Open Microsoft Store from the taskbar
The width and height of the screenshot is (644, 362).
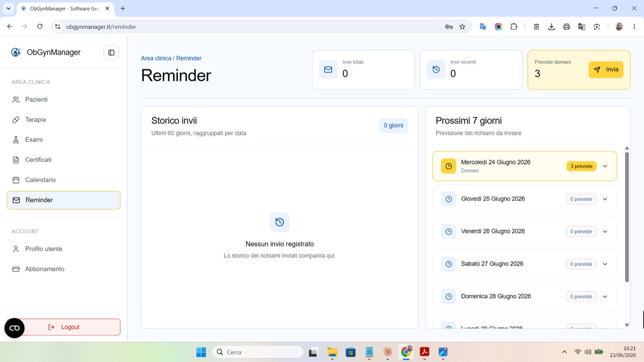pos(351,352)
